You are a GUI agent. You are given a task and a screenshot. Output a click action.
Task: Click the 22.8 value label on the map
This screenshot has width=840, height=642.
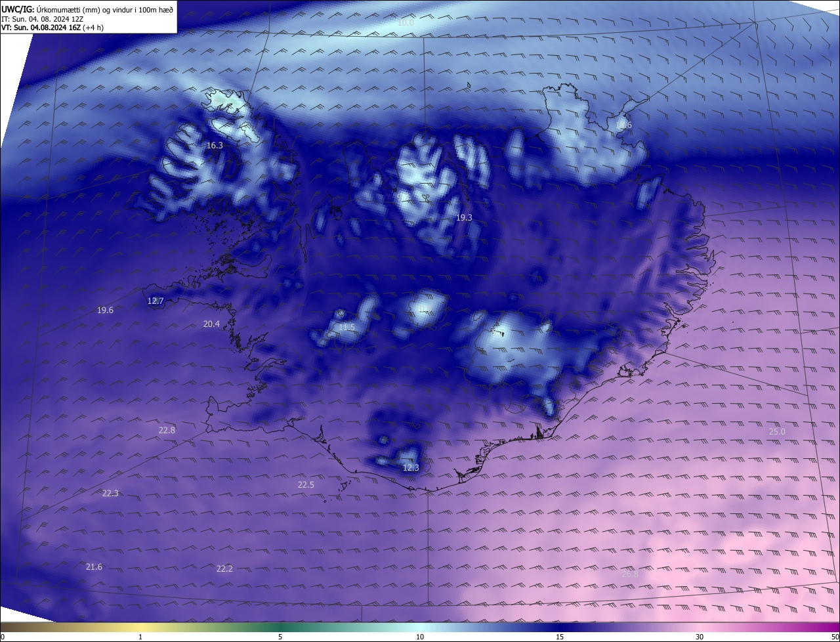click(x=167, y=430)
